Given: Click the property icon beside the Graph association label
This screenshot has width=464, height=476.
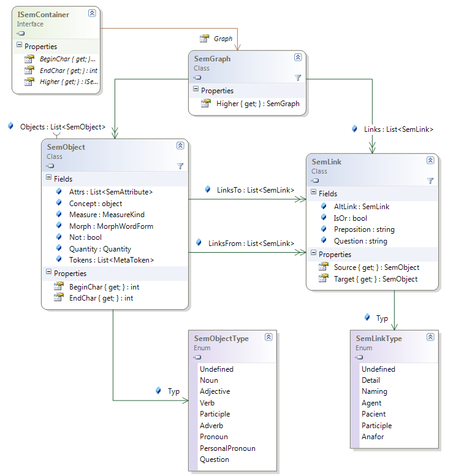Looking at the screenshot, I should 205,38.
